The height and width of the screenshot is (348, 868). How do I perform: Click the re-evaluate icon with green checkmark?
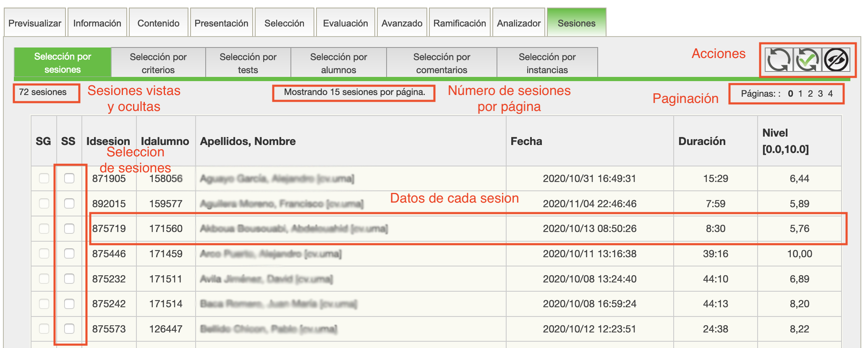point(807,61)
